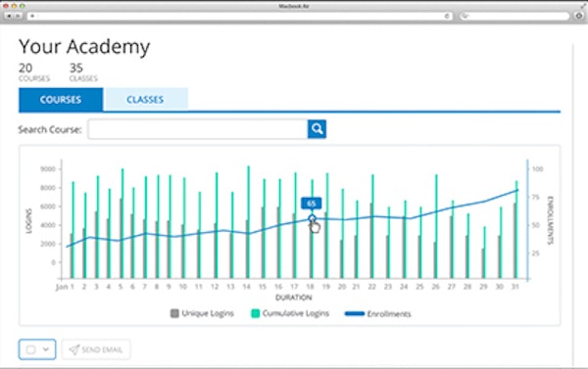Click browser back arrow button
The height and width of the screenshot is (369, 588).
coord(9,16)
